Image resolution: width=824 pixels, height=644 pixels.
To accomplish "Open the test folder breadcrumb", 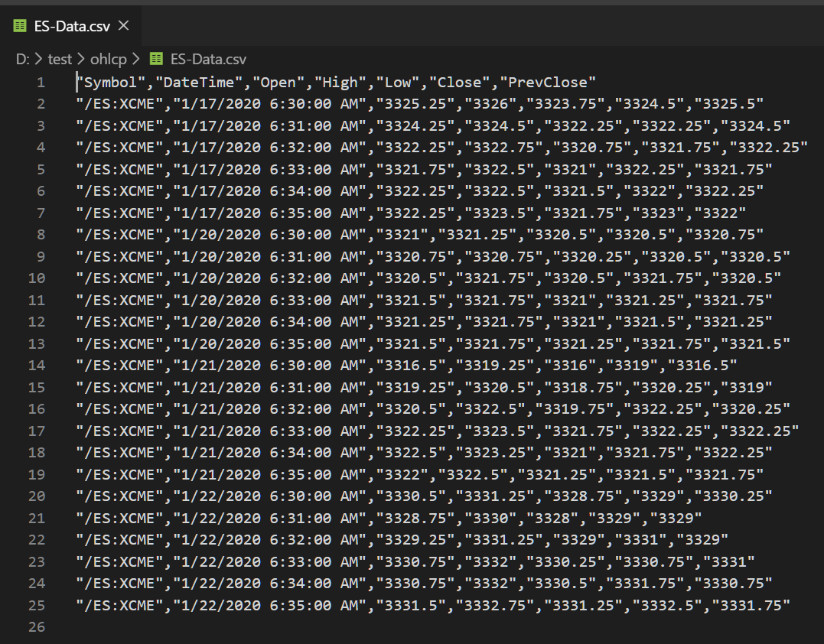I will click(60, 59).
